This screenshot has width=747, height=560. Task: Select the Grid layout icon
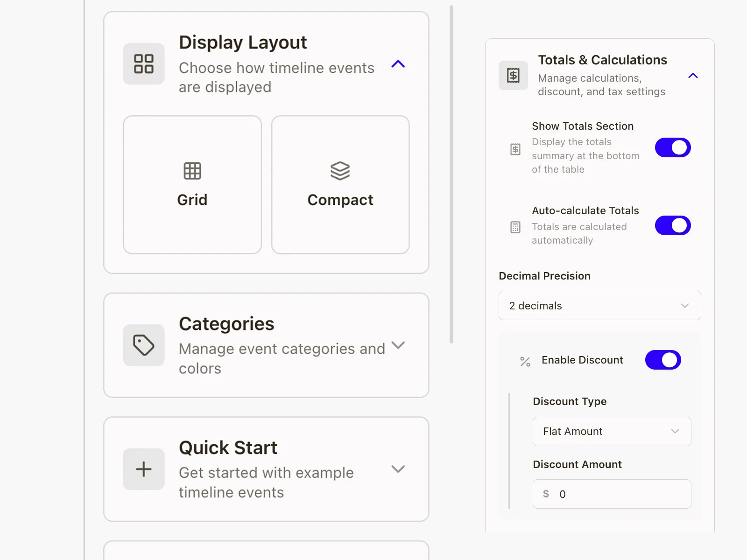pyautogui.click(x=191, y=170)
